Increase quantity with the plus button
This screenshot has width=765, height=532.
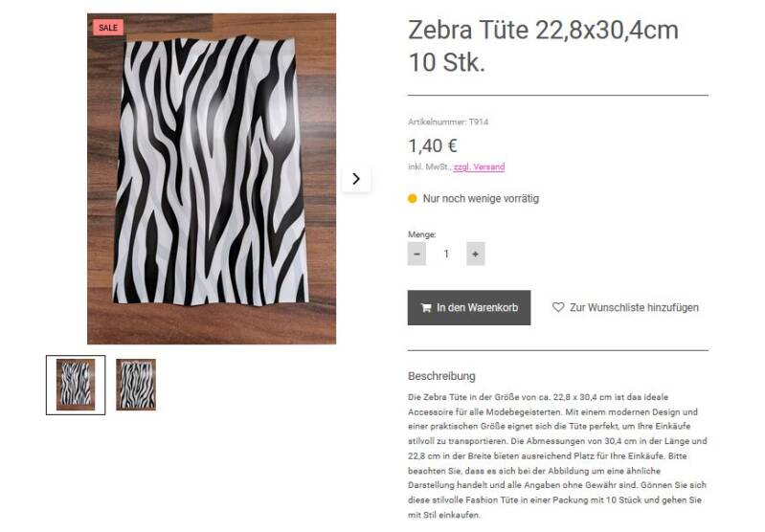[475, 254]
